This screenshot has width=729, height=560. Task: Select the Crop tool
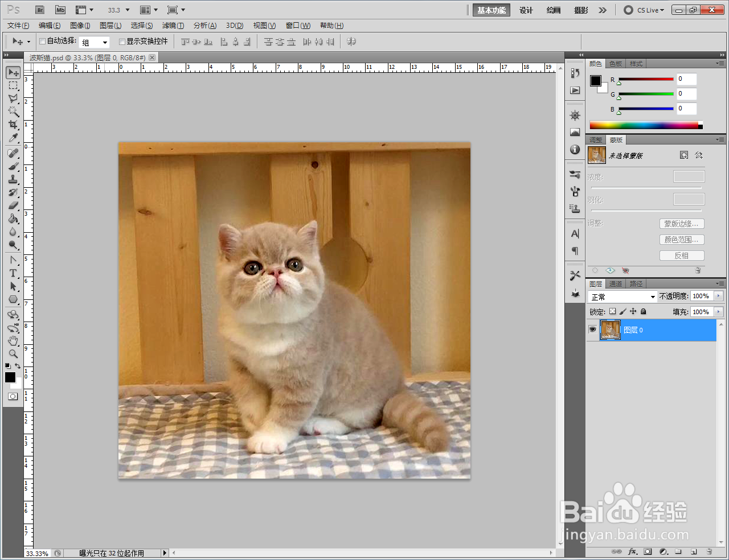[x=13, y=125]
